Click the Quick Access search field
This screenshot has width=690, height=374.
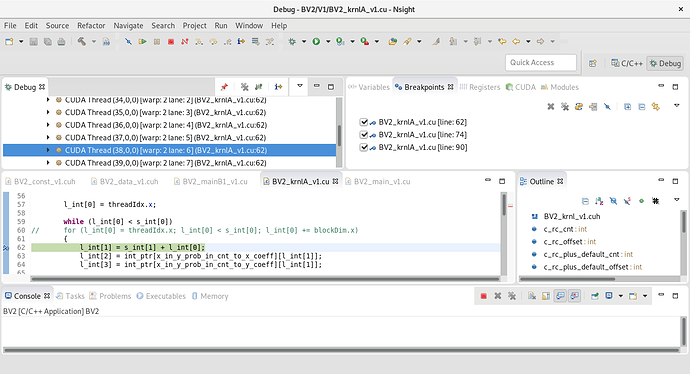click(541, 62)
